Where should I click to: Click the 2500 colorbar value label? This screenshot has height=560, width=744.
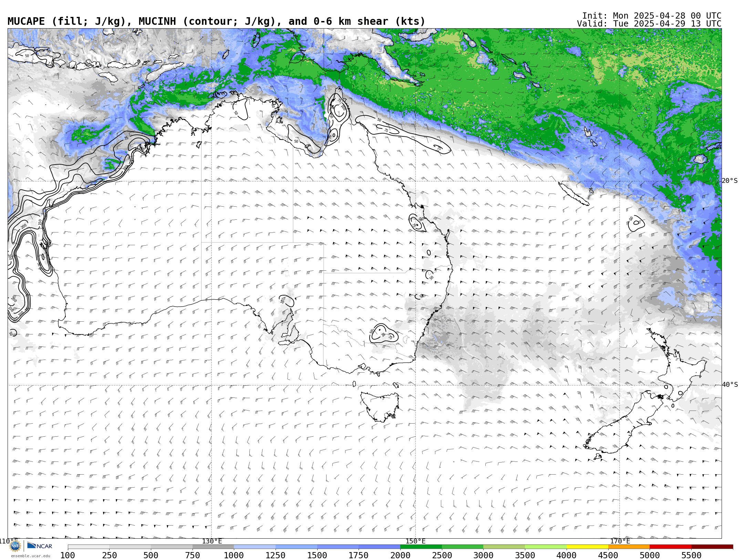click(x=442, y=556)
